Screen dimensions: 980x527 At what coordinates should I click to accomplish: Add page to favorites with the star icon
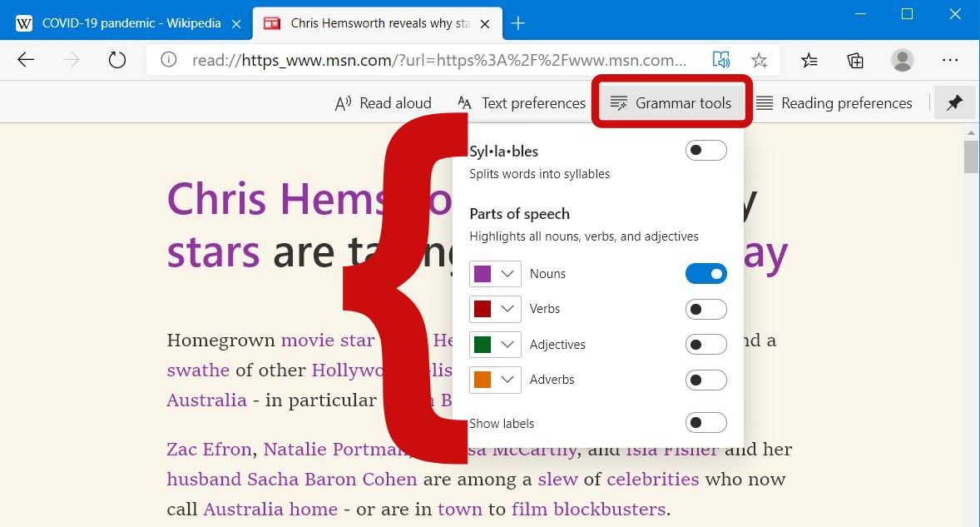coord(760,60)
